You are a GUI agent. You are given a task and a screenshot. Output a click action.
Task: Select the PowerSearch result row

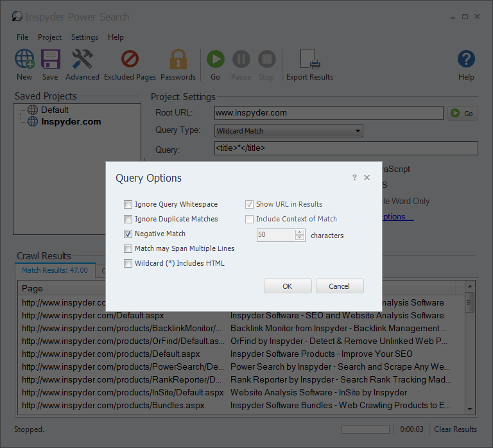[x=241, y=367]
